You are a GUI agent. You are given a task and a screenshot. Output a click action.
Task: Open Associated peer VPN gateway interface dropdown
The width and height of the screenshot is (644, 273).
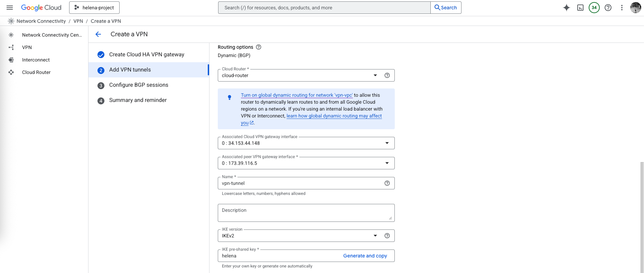point(387,163)
